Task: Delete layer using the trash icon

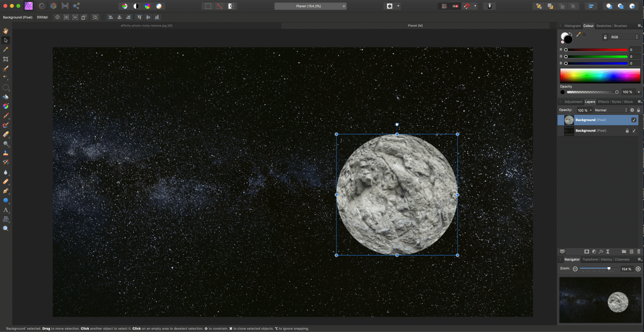Action: (x=639, y=252)
